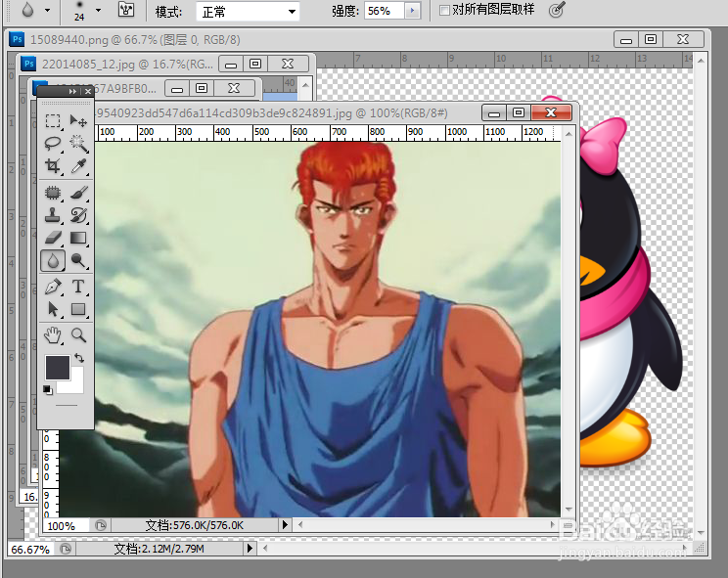Open the background color picker
The height and width of the screenshot is (578, 728).
point(76,385)
